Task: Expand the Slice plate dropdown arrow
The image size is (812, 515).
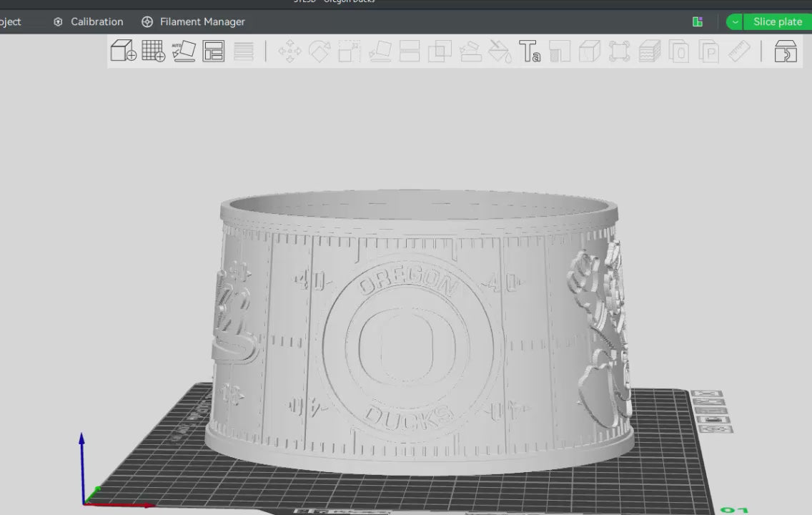Action: 735,21
